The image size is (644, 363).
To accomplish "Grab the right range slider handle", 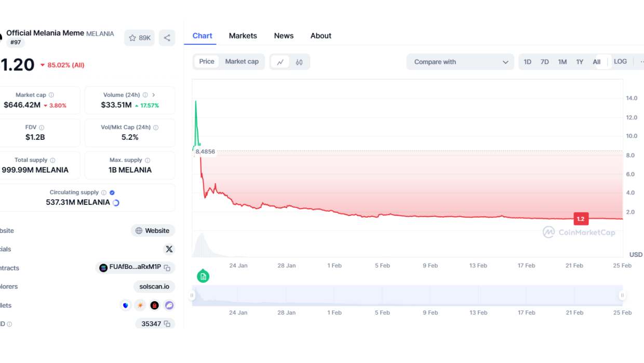I will [x=622, y=295].
